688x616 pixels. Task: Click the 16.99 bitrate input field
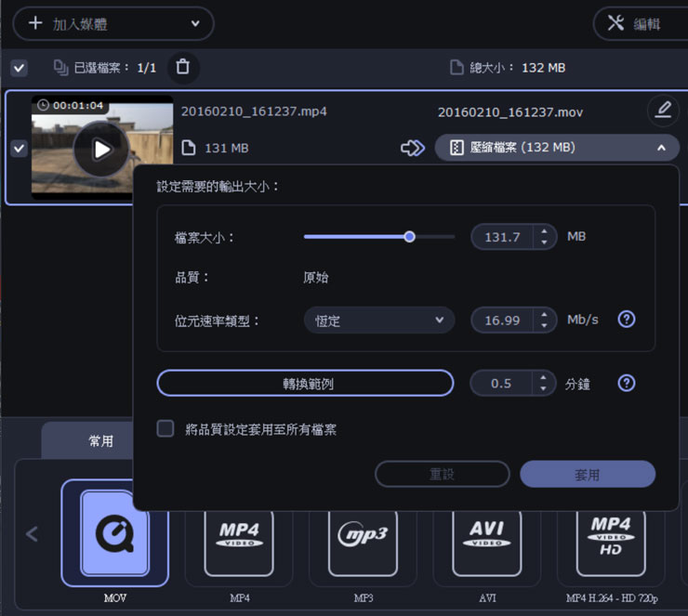502,320
